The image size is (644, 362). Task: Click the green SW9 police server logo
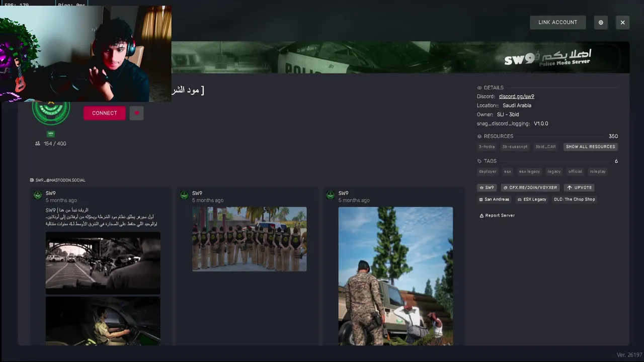click(x=51, y=113)
